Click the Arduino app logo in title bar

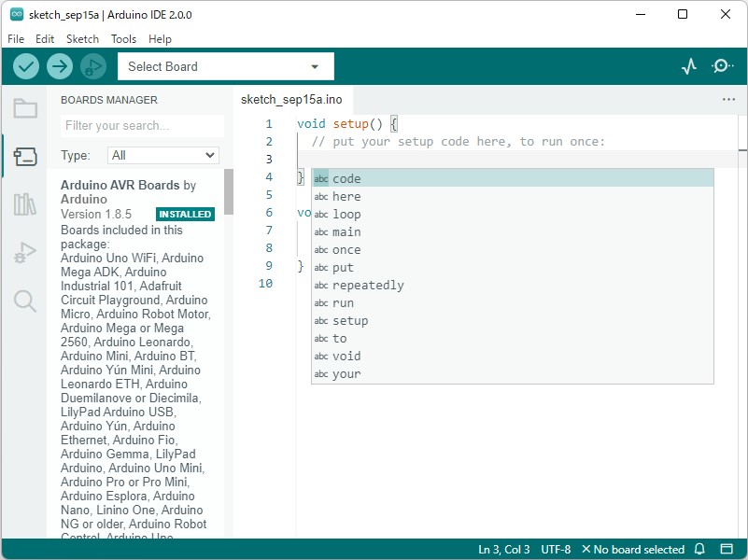(x=17, y=14)
